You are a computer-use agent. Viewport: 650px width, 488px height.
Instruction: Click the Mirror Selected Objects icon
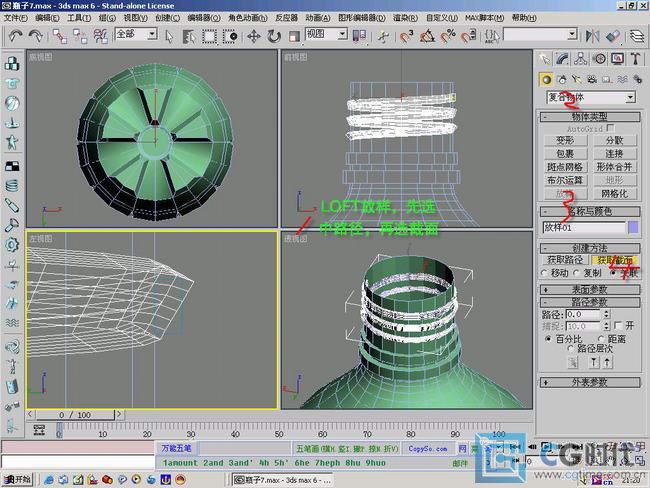593,36
